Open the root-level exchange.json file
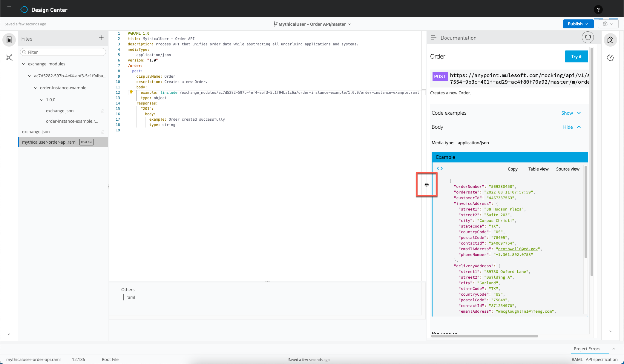 36,132
